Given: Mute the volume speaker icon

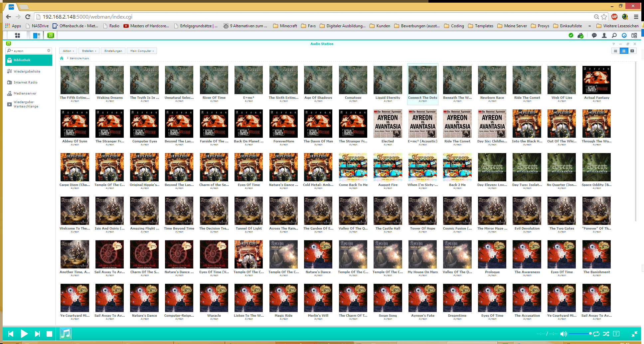Looking at the screenshot, I should coord(563,334).
